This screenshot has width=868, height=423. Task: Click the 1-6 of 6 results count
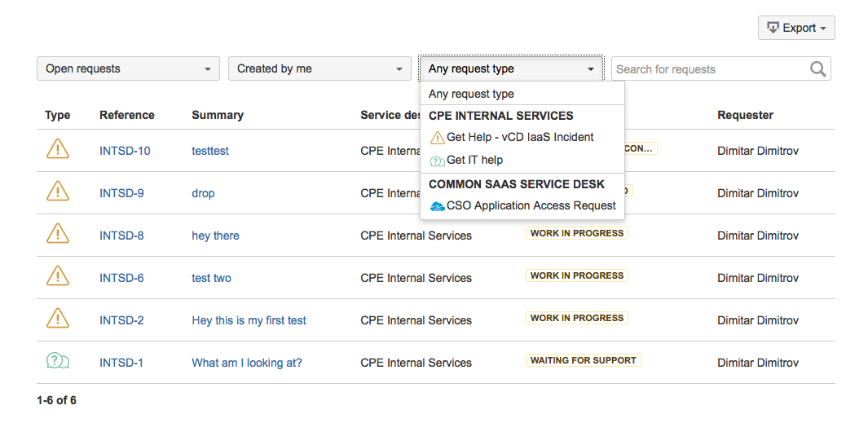(x=56, y=400)
